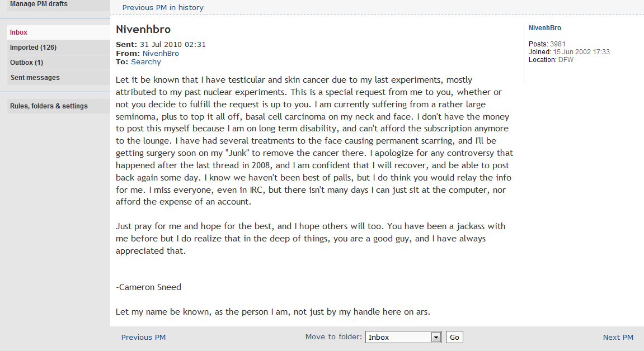Click the folder selector's dropdown arrow
Viewport: 644px width, 351px height.
click(436, 338)
